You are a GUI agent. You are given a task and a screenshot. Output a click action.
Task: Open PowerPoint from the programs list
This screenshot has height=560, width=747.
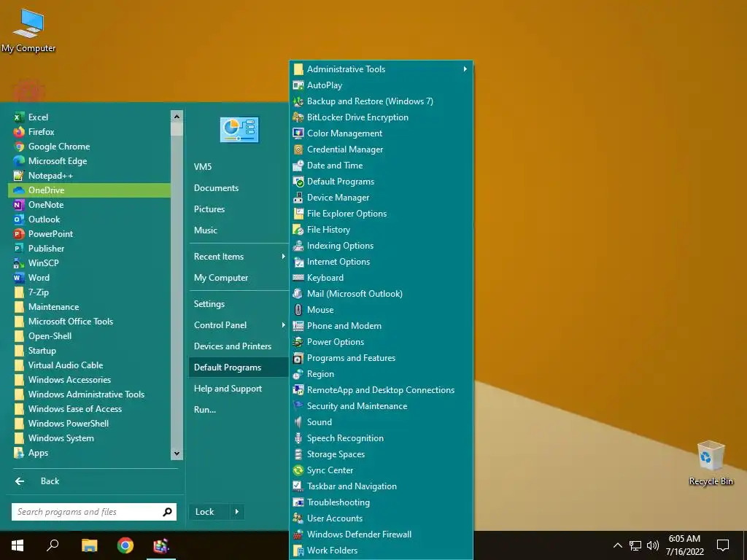(x=89, y=234)
